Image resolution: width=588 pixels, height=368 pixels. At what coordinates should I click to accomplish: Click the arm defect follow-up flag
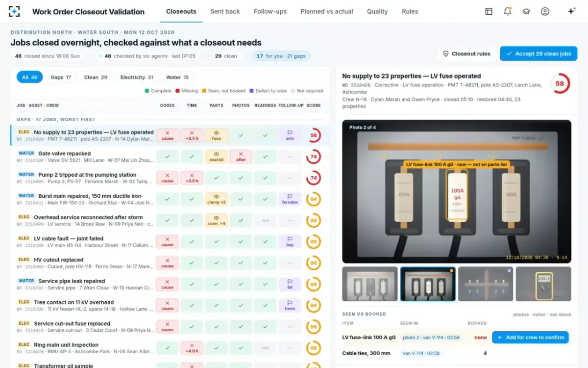pyautogui.click(x=290, y=135)
